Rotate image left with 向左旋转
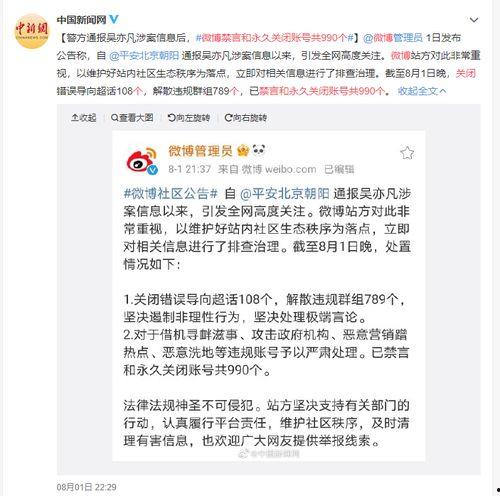The image size is (500, 496). click(189, 117)
